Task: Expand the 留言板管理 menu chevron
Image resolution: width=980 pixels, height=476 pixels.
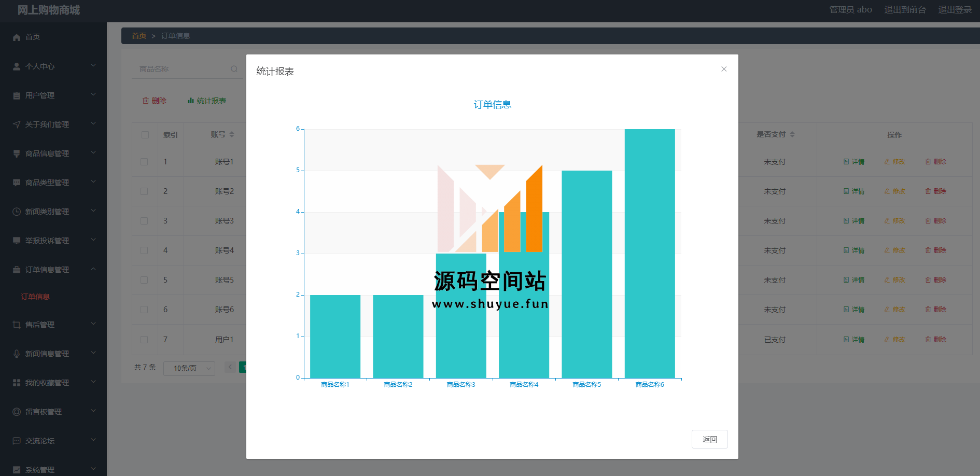Action: point(93,411)
